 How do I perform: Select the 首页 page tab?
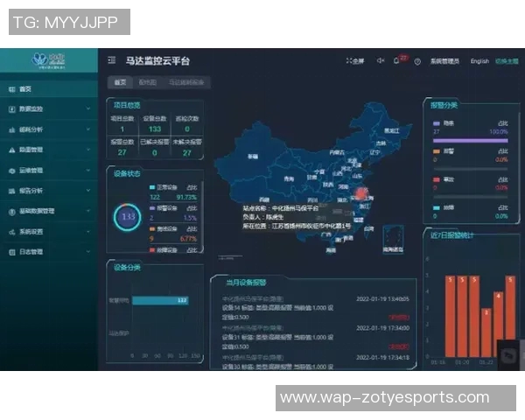(x=120, y=82)
